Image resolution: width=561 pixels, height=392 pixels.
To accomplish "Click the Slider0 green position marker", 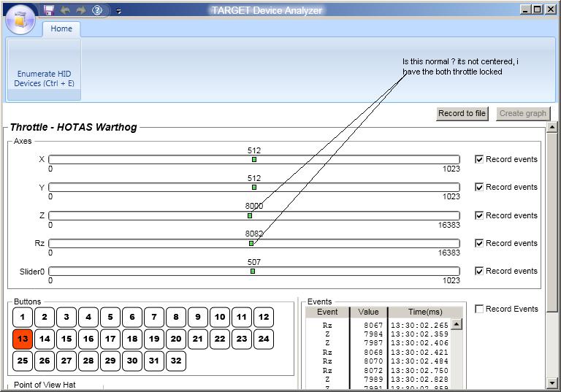I will pyautogui.click(x=253, y=272).
